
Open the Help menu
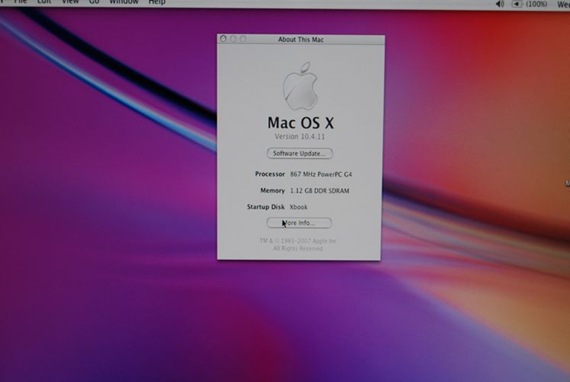tap(157, 2)
